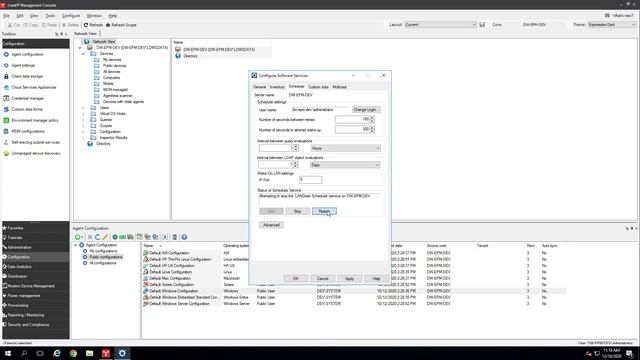
Task: Switch to the Custom Jobs tab
Action: click(318, 87)
